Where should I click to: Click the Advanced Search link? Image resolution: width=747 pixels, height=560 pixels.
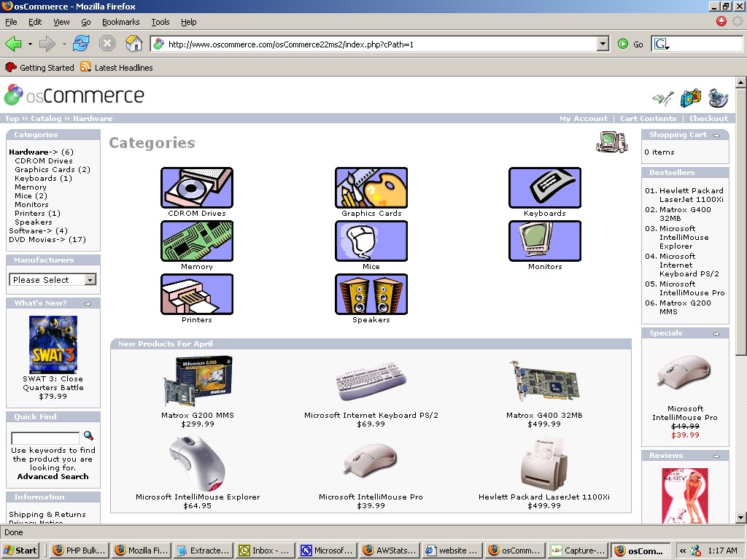[53, 476]
